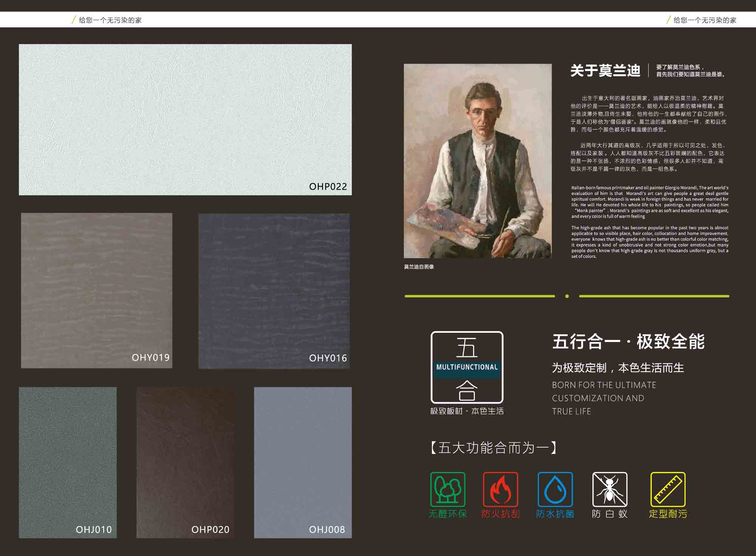
Task: Click the green formaldehyde-free trees icon
Action: [x=448, y=489]
